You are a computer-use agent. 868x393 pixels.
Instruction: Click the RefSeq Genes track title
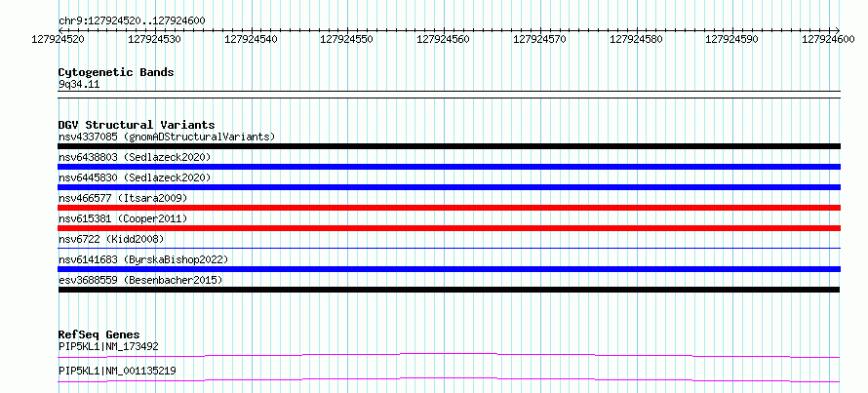(x=99, y=334)
